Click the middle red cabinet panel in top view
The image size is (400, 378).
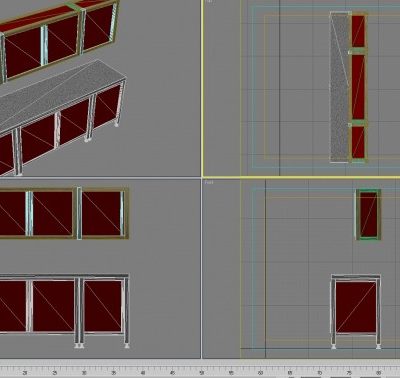click(x=358, y=87)
